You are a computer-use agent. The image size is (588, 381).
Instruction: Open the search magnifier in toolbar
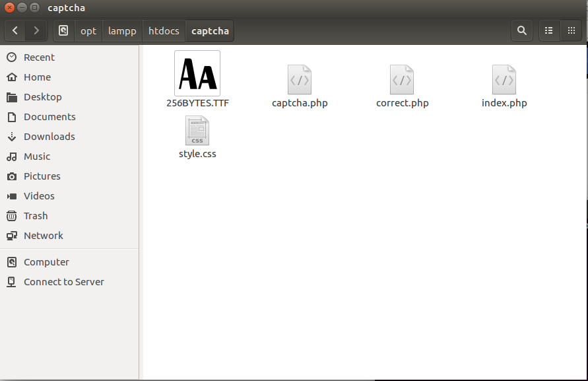coord(521,30)
